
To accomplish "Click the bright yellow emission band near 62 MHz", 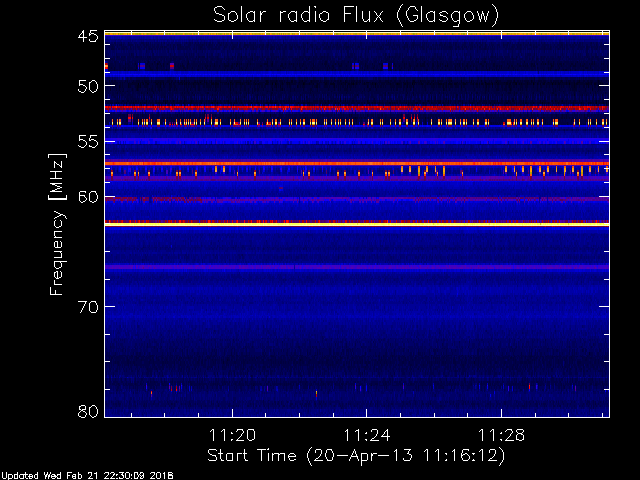I will pos(357,224).
